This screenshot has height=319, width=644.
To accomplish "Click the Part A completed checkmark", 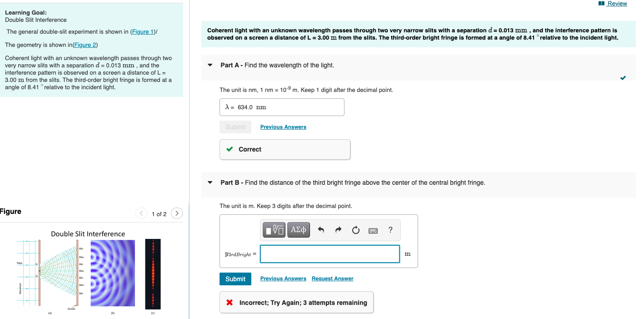I will coord(623,78).
